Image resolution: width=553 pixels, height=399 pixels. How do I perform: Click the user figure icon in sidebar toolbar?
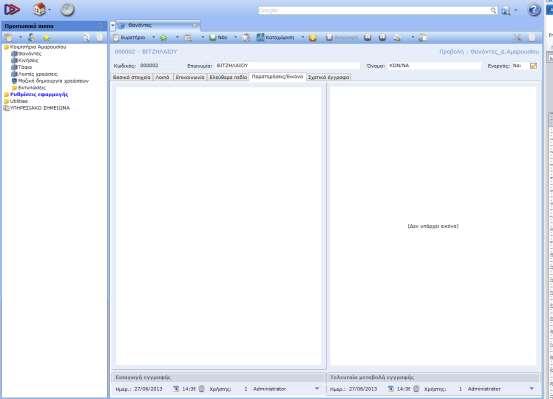click(31, 37)
